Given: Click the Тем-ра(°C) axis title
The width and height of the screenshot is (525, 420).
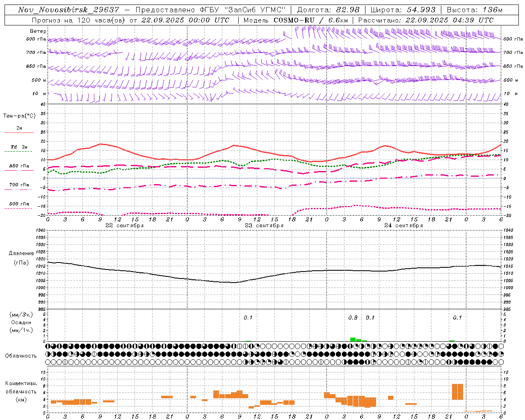Looking at the screenshot, I should coord(19,116).
